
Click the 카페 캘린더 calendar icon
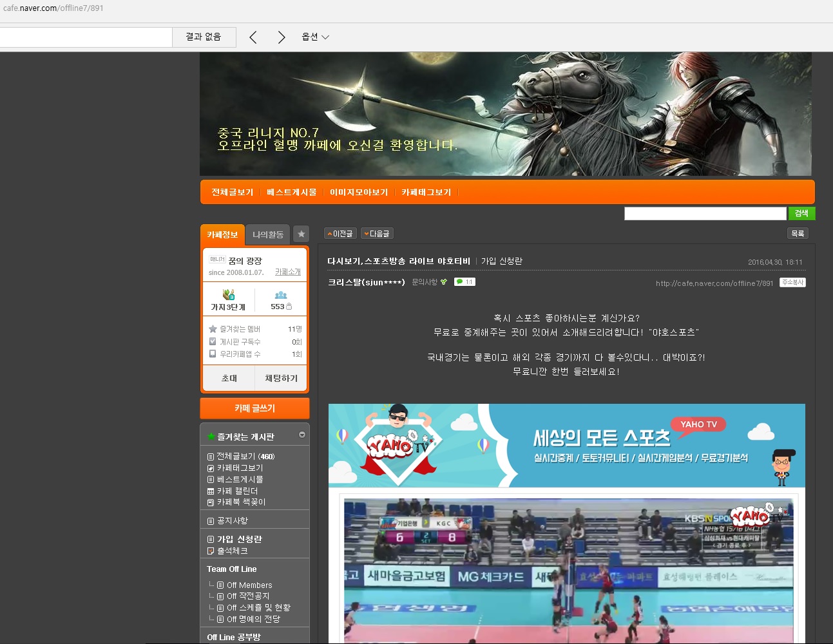point(211,491)
